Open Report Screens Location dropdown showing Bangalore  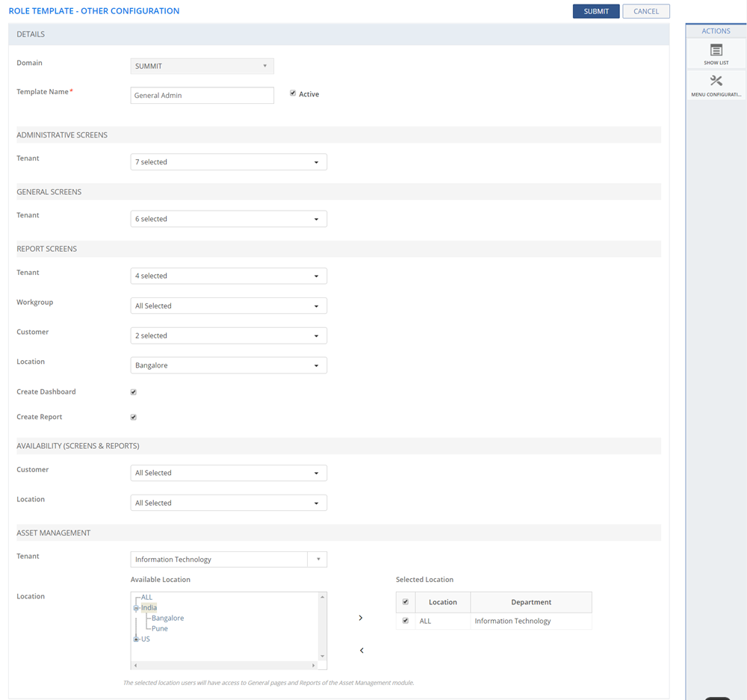point(228,365)
